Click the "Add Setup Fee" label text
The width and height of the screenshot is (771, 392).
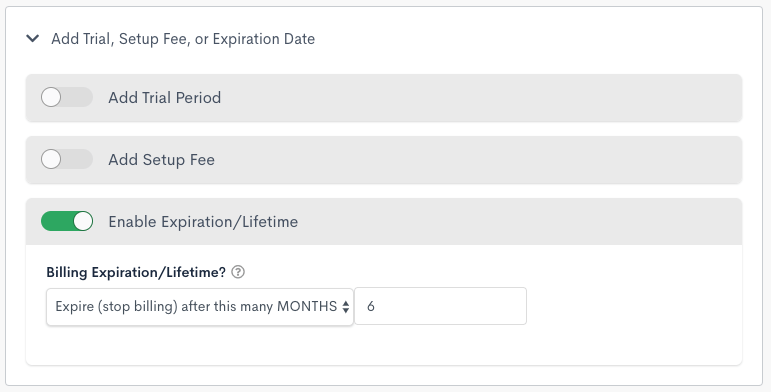tap(161, 159)
